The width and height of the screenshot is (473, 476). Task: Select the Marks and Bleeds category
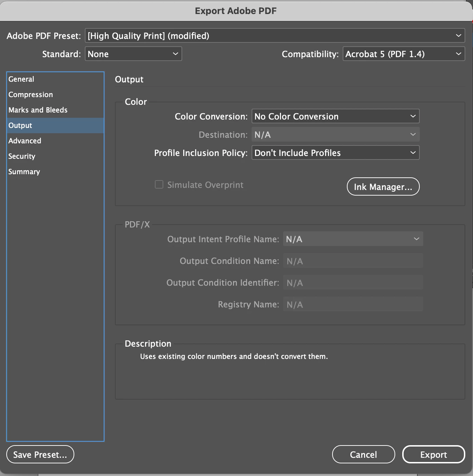pyautogui.click(x=55, y=110)
